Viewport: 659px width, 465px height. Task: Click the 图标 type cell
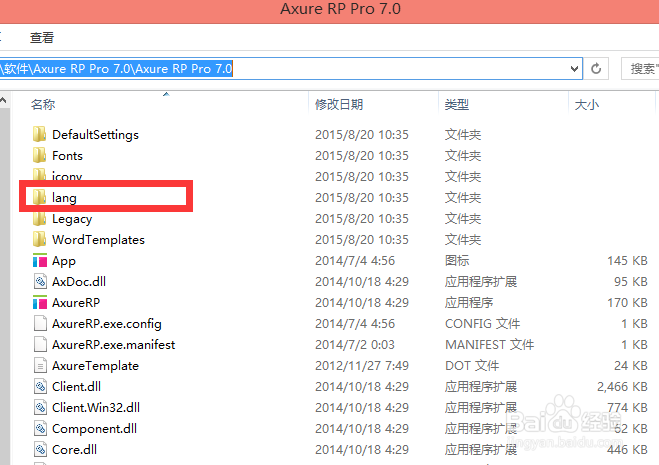click(x=457, y=261)
